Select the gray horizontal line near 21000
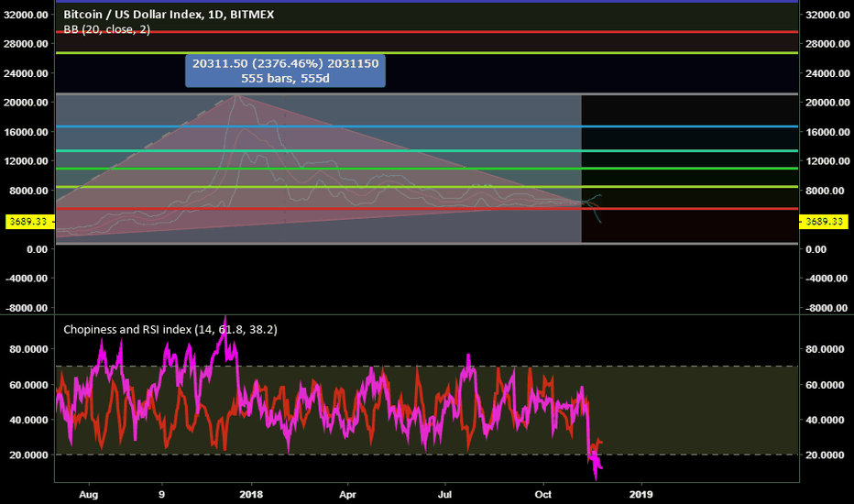Screen dimensions: 854x504 [427, 94]
